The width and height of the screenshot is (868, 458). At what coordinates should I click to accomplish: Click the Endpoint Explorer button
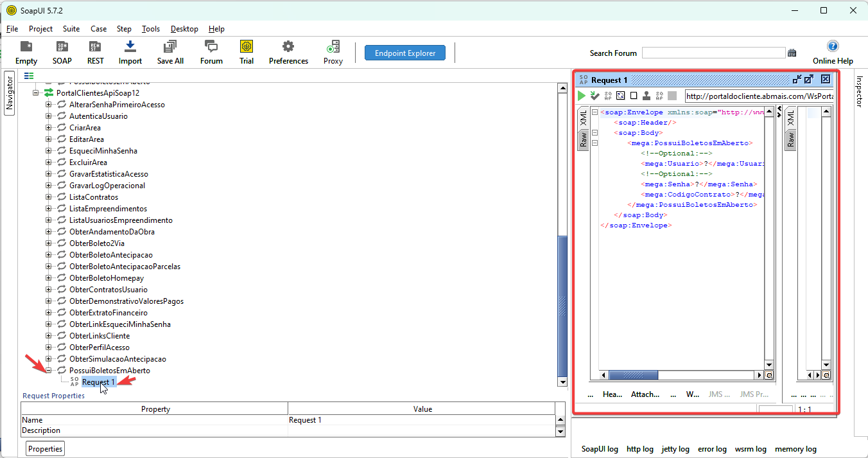tap(405, 53)
